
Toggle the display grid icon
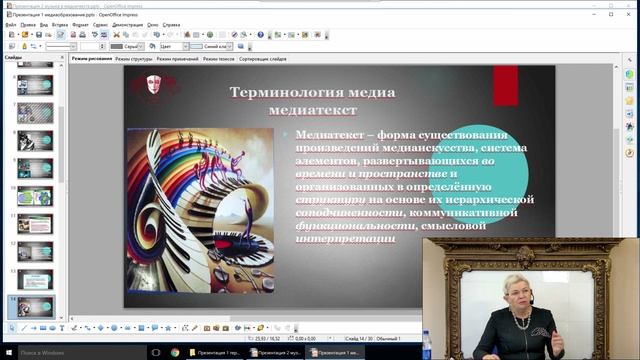(x=222, y=35)
